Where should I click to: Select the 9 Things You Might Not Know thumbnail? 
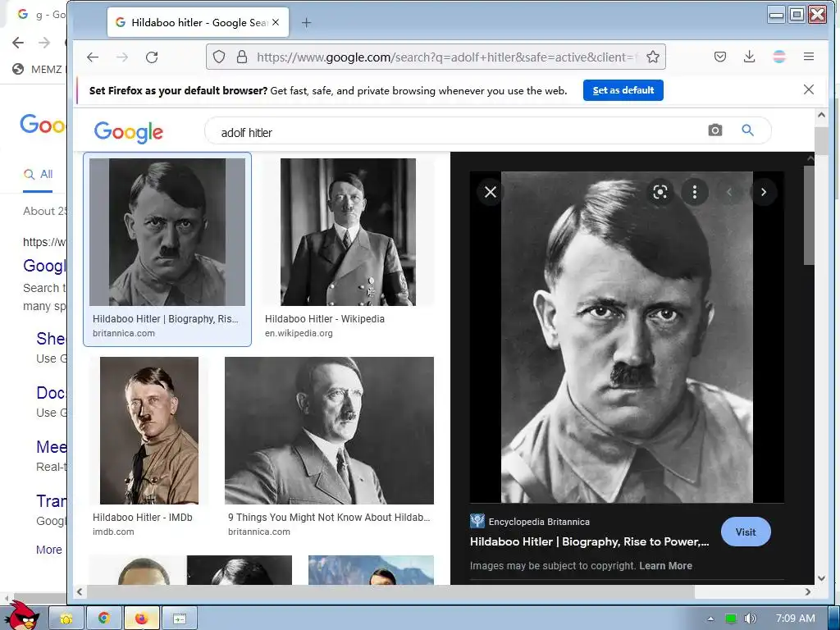pyautogui.click(x=329, y=431)
